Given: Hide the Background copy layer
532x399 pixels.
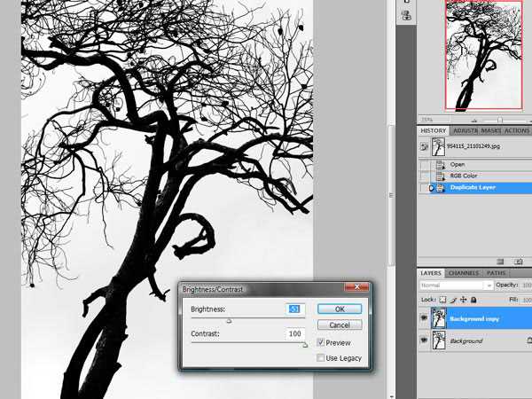Looking at the screenshot, I should point(424,318).
